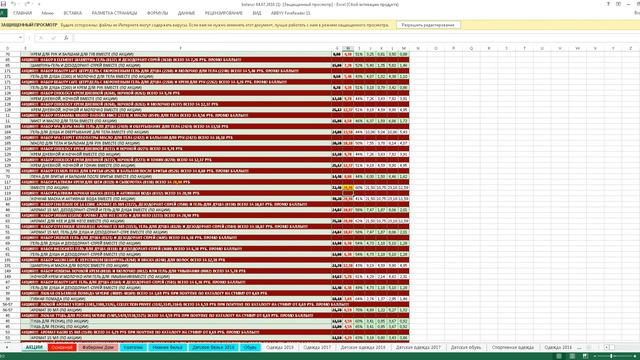The height and width of the screenshot is (360, 640).
Task: Switch to Одежда 2017 sheet tab
Action: coord(317,347)
